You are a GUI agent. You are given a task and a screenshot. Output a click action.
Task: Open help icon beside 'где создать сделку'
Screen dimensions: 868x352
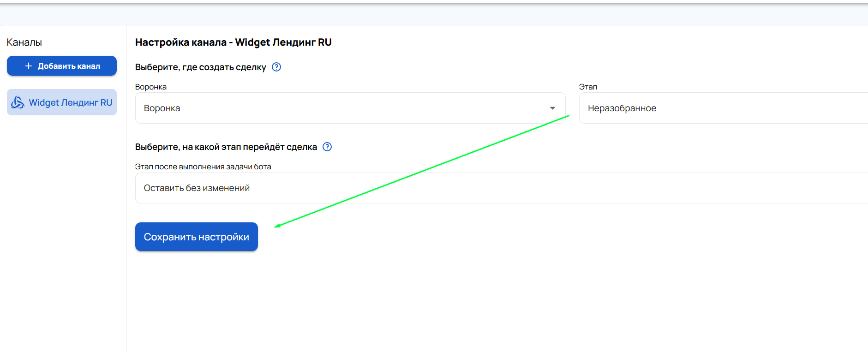click(276, 67)
